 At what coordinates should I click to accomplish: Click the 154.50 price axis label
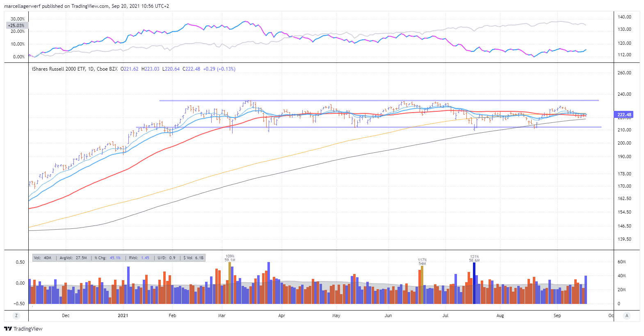tap(624, 212)
